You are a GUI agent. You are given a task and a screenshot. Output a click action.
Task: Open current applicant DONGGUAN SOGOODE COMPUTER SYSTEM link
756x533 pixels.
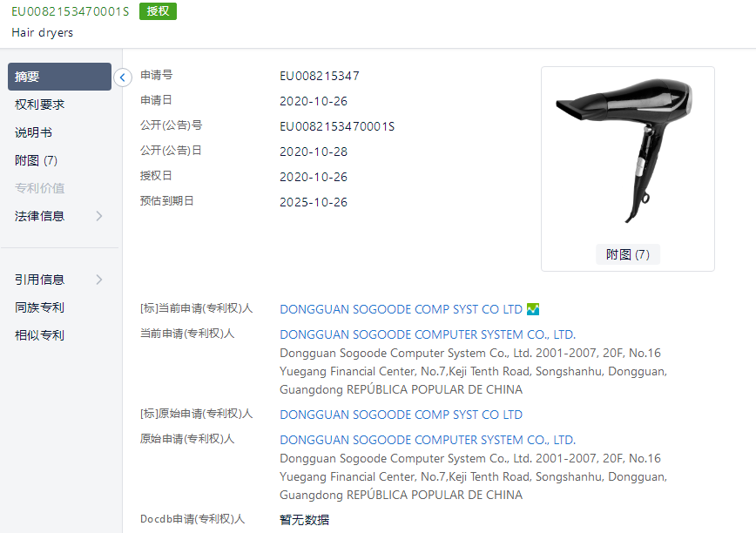pyautogui.click(x=428, y=334)
